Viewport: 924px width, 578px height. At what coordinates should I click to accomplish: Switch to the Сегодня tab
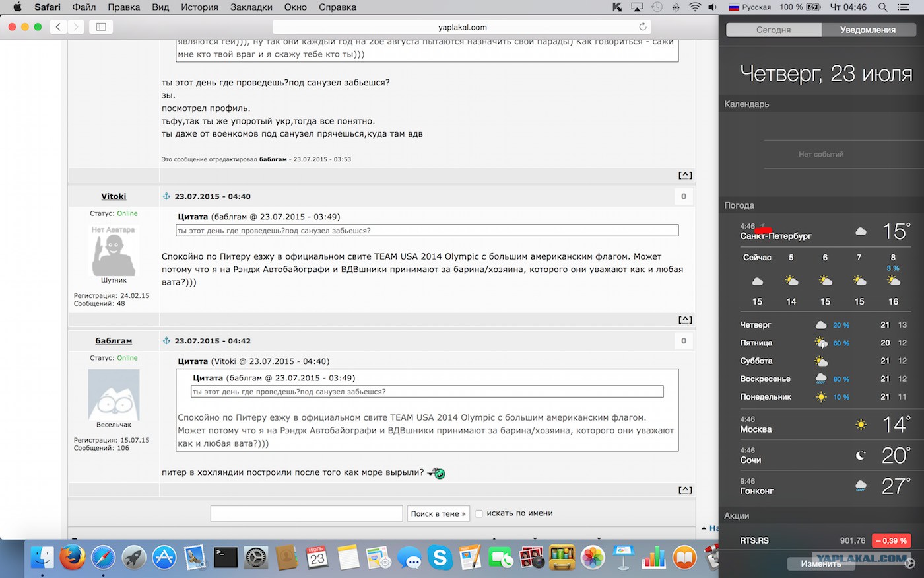coord(774,30)
